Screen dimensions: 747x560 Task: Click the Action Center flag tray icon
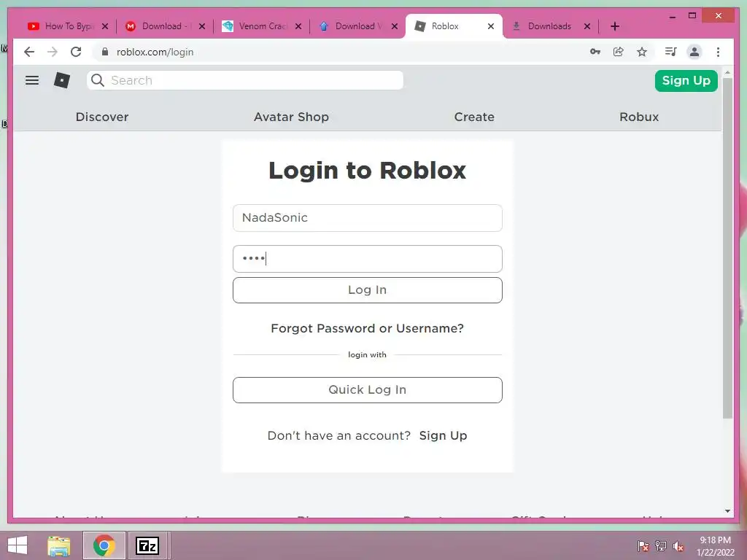pyautogui.click(x=643, y=546)
